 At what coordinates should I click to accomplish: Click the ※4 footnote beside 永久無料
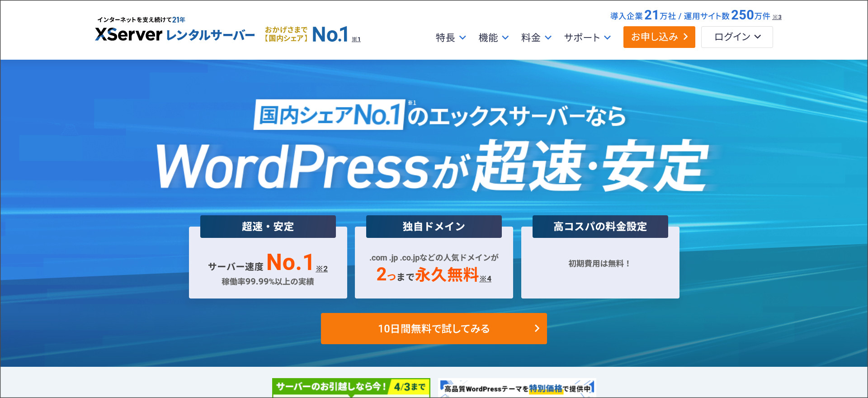click(x=486, y=279)
